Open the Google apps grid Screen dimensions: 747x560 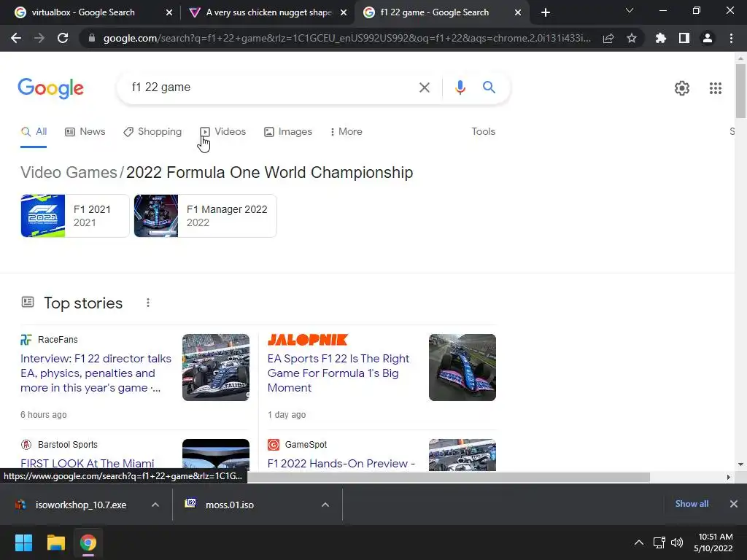(x=715, y=88)
